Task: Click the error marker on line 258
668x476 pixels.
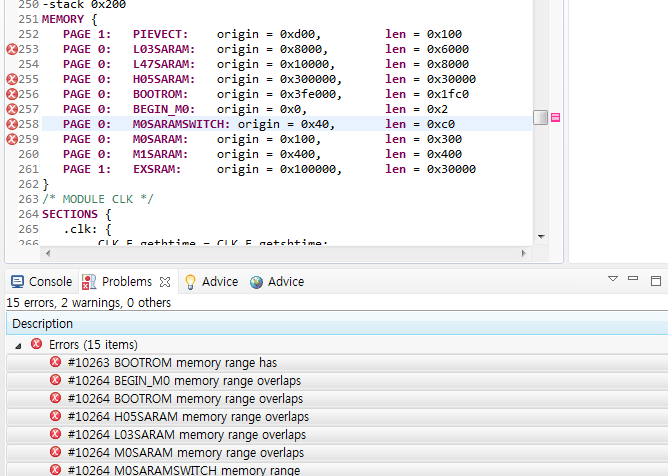Action: coord(12,124)
